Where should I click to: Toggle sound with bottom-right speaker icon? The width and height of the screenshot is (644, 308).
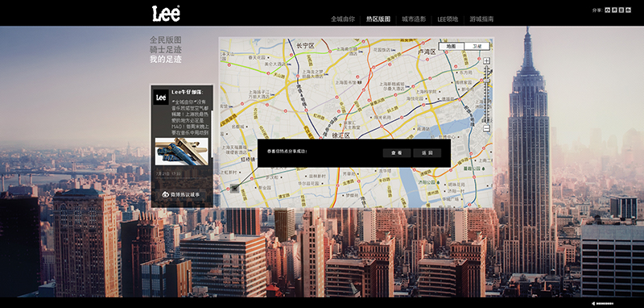tap(593, 304)
